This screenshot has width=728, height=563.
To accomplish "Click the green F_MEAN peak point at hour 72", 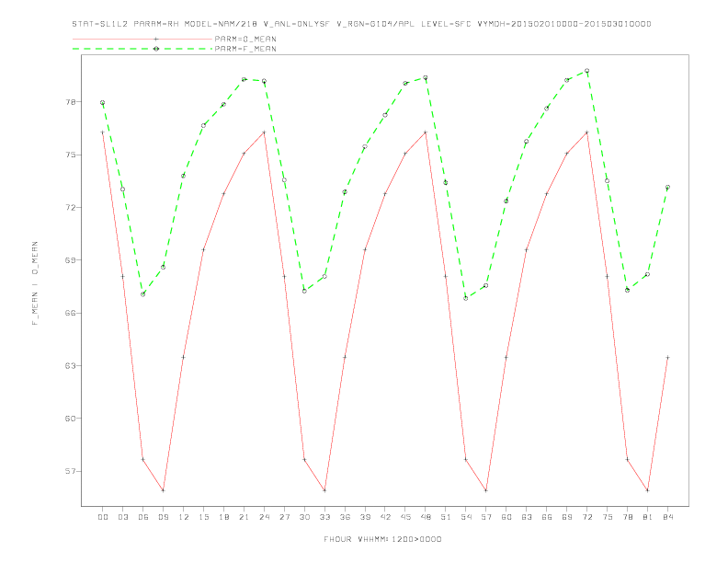I will [x=586, y=71].
